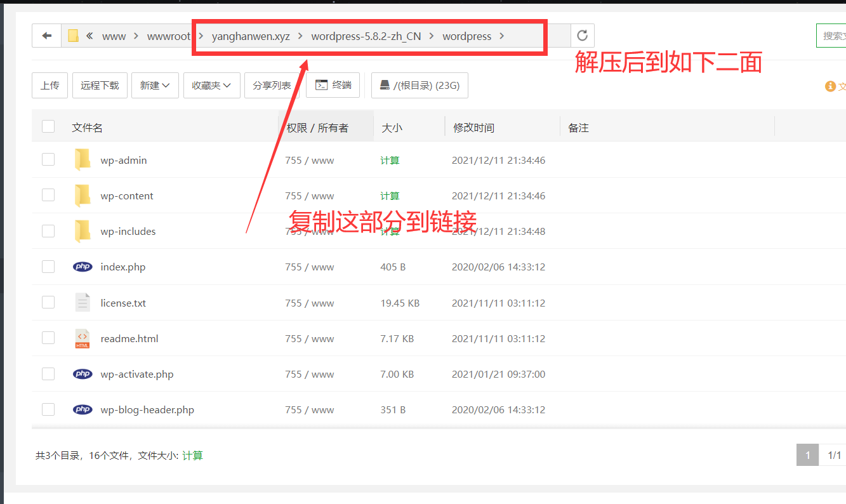This screenshot has width=846, height=504.
Task: Click the 7.17 KB size cell
Action: (x=397, y=338)
